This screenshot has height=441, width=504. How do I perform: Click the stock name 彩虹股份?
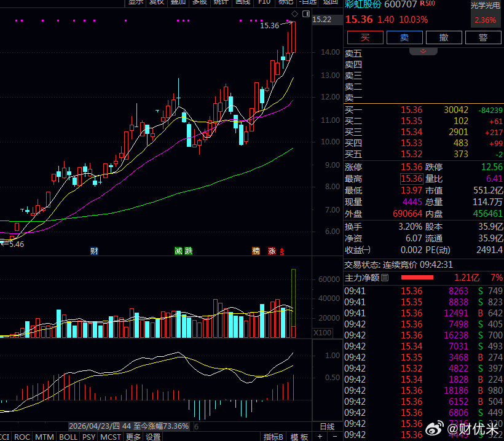tap(363, 4)
